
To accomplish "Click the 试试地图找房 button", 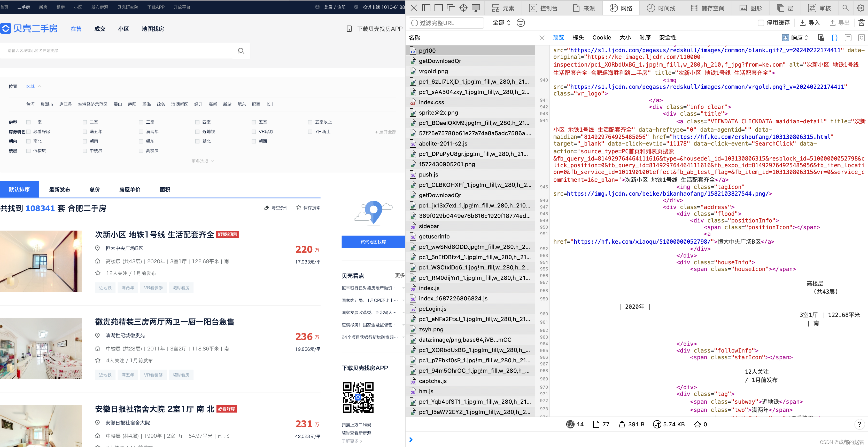I will 373,242.
